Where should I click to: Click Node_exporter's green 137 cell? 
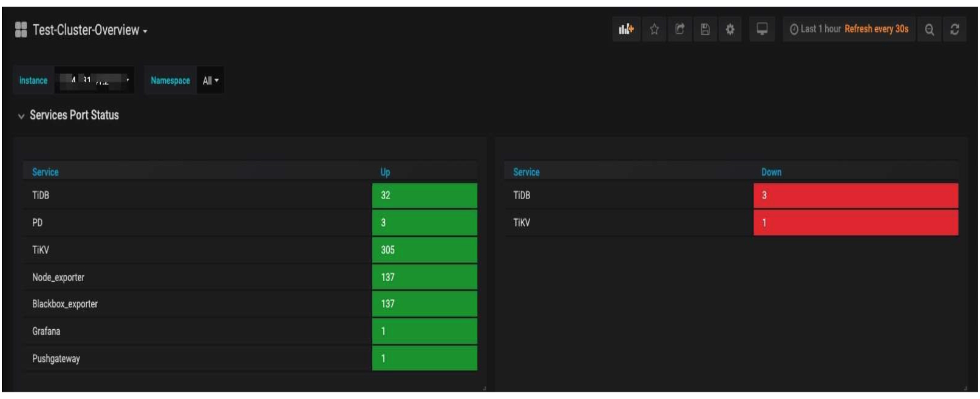[x=424, y=277]
